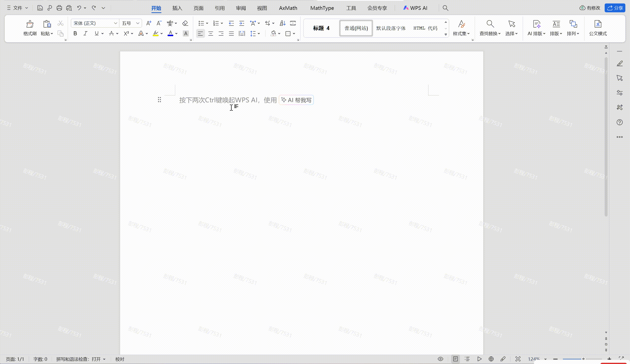
Task: Click the zoom slider handle
Action: point(583,359)
